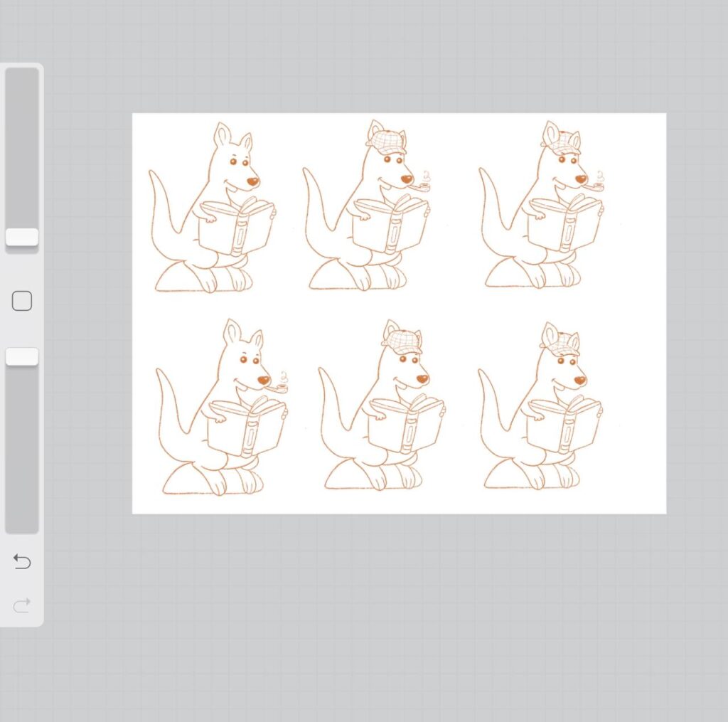Screen dimensions: 728x722
Task: Tap the nose of the top-left kangaroo
Action: [x=252, y=181]
